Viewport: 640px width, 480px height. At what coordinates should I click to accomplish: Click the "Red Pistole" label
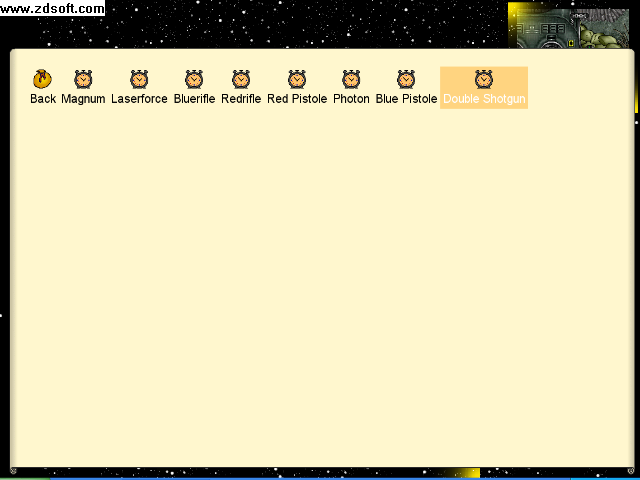tap(297, 99)
